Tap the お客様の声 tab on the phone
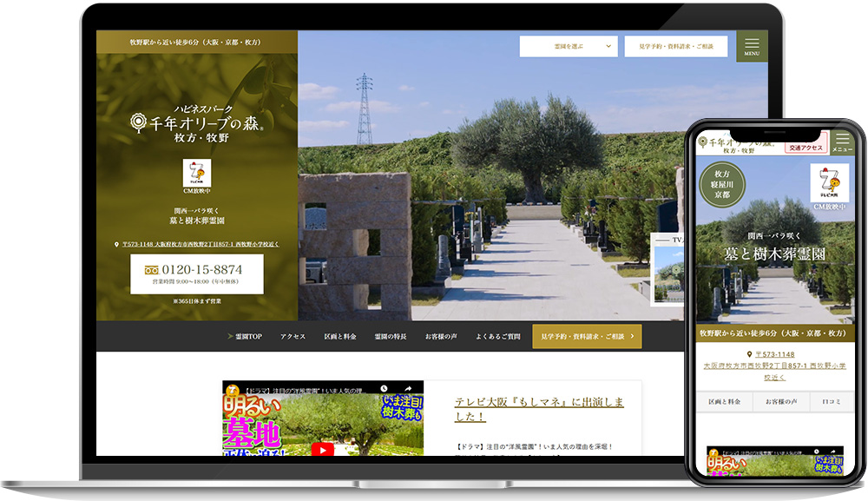The width and height of the screenshot is (868, 501). point(781,401)
